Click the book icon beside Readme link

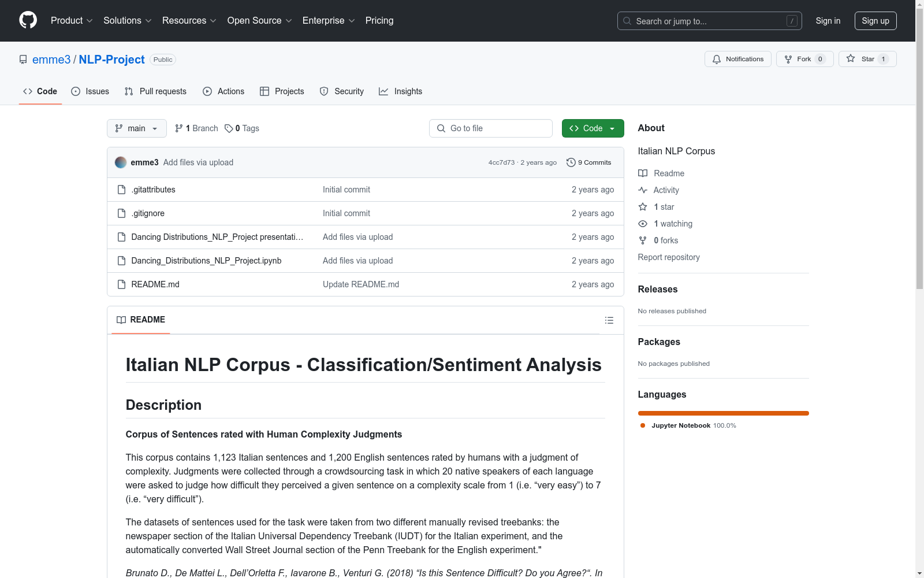[x=643, y=173]
